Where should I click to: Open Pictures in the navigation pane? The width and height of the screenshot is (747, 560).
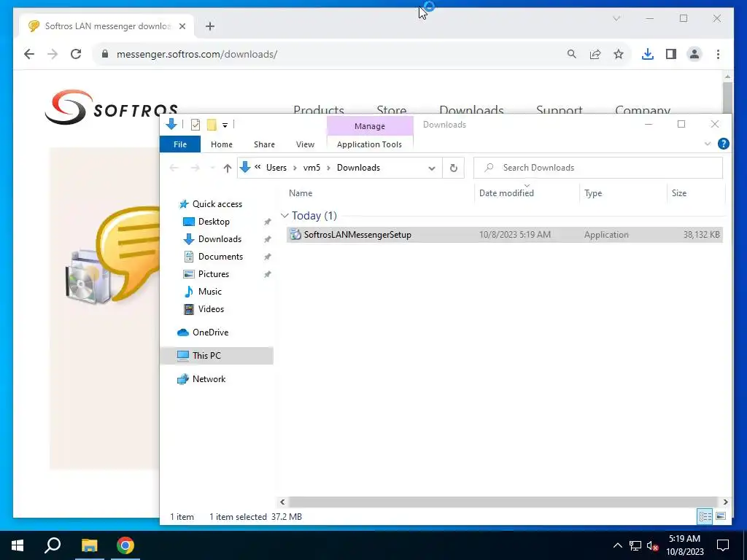[214, 274]
